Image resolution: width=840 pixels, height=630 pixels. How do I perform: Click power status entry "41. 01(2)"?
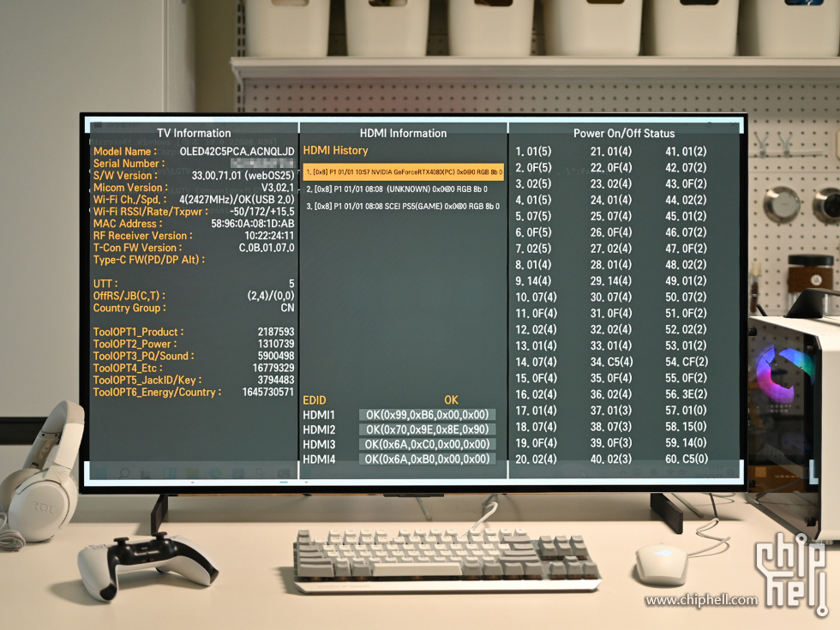point(686,152)
